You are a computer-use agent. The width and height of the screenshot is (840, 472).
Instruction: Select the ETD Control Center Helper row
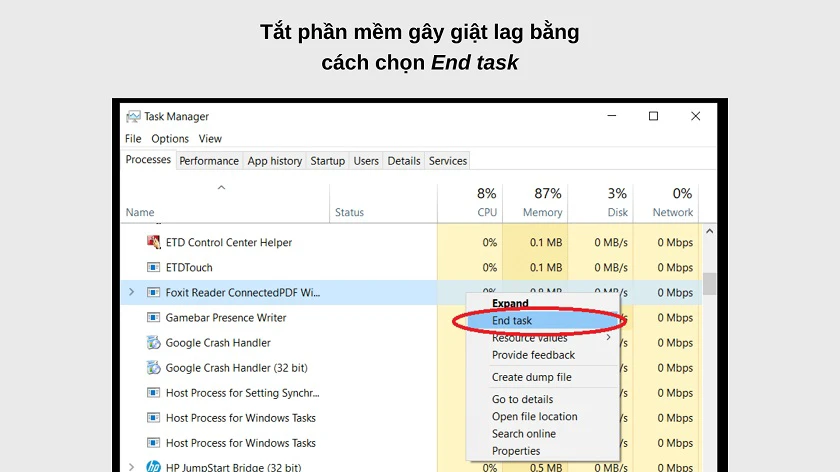pos(411,242)
